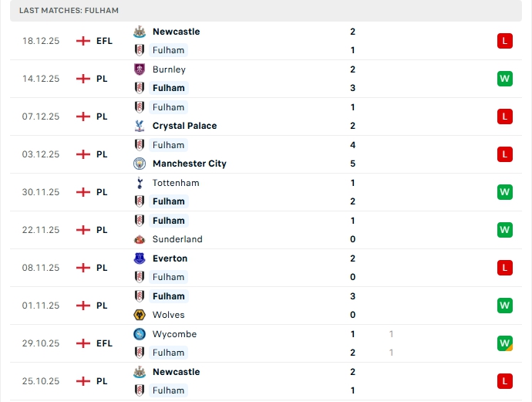532x402 pixels.
Task: Click the Wolves club crest
Action: click(140, 315)
